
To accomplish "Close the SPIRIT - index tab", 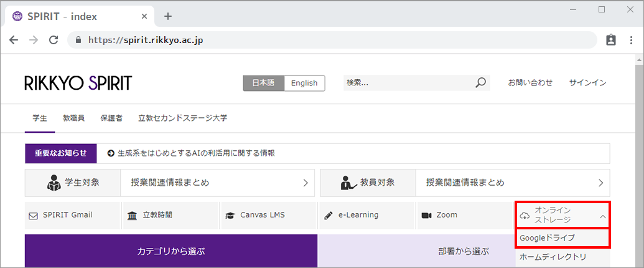I will click(144, 16).
